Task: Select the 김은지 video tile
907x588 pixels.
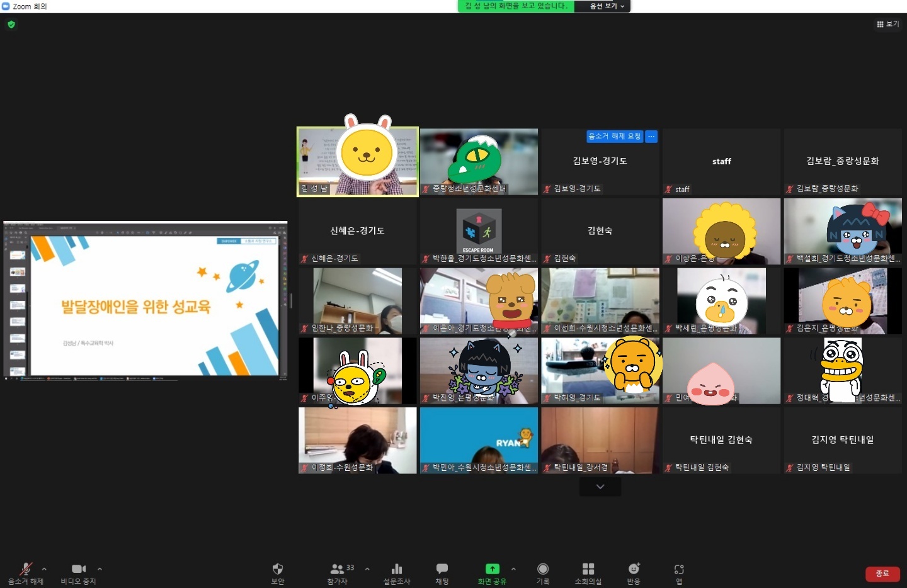Action: 843,301
